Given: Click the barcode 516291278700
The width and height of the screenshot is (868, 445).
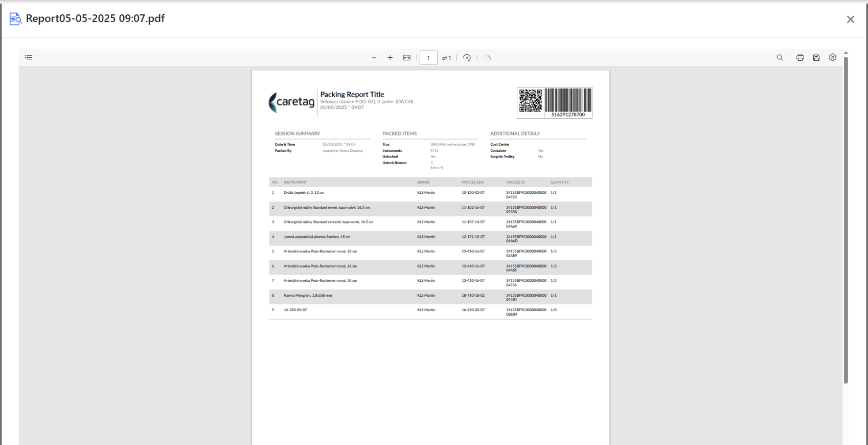Looking at the screenshot, I should pyautogui.click(x=568, y=103).
